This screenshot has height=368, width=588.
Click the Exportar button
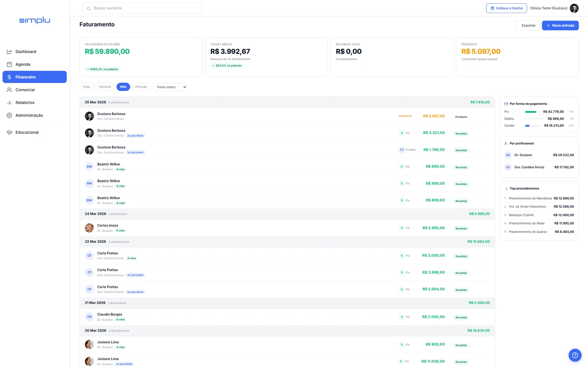coord(528,25)
